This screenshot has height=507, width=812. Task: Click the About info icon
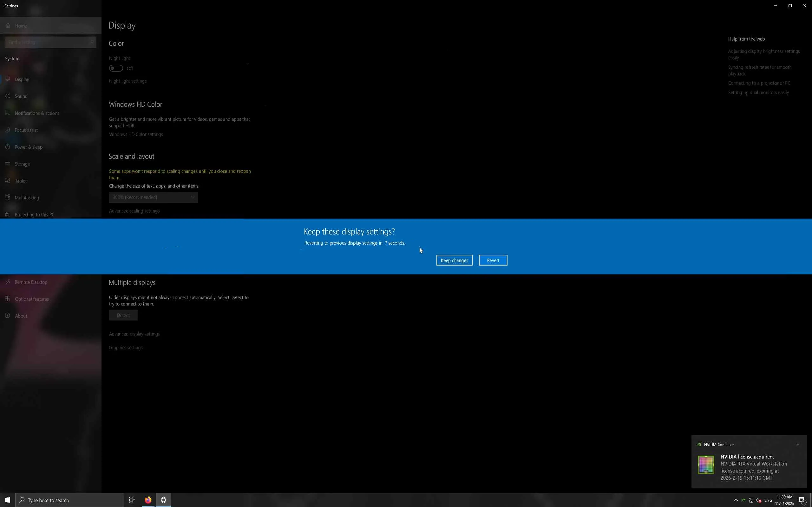click(8, 316)
